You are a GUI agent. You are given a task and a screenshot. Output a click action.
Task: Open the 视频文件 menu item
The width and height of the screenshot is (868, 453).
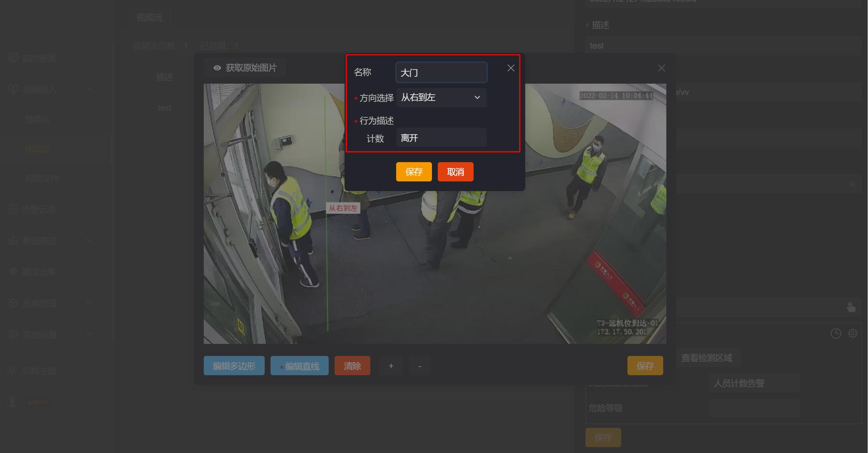(42, 178)
